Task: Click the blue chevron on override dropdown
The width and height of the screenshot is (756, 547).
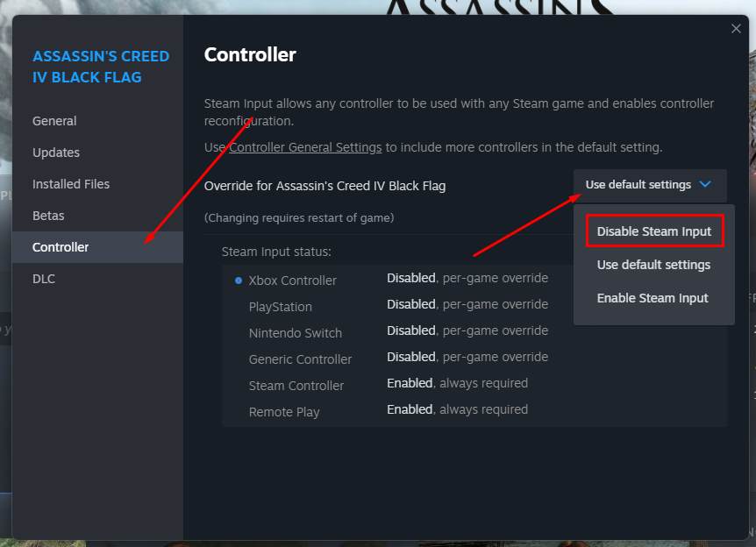Action: (x=705, y=185)
